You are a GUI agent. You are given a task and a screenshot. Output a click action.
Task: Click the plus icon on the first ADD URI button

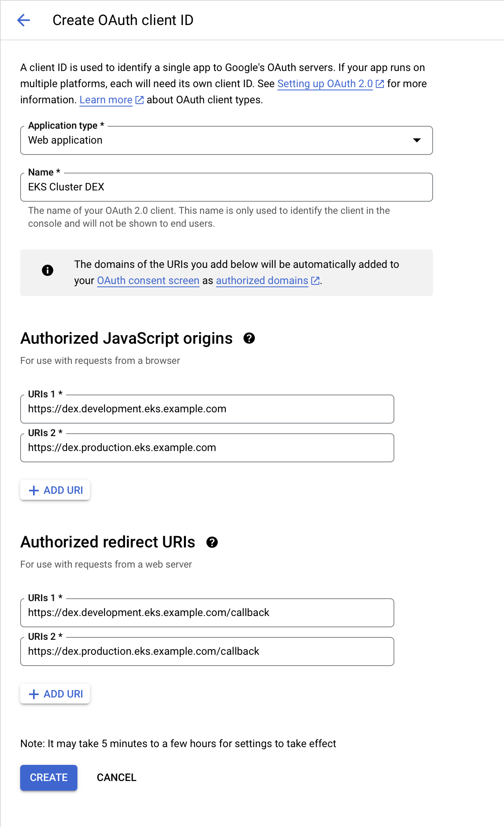point(33,490)
